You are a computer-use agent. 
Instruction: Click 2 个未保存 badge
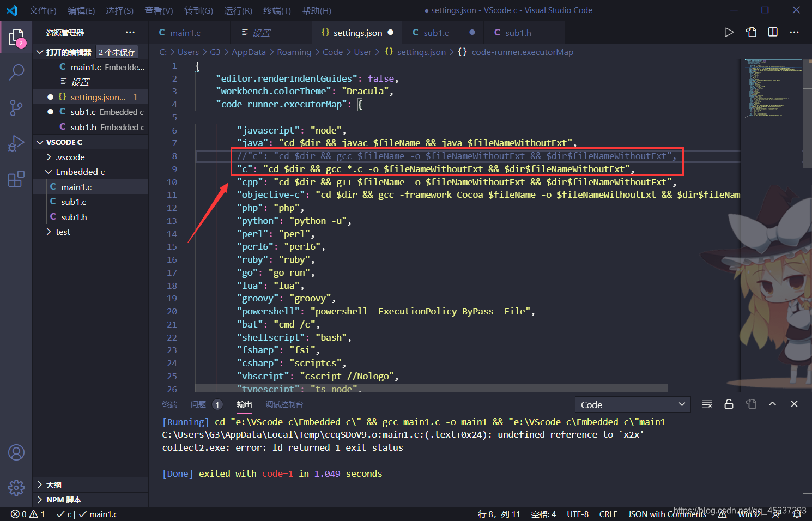click(117, 52)
